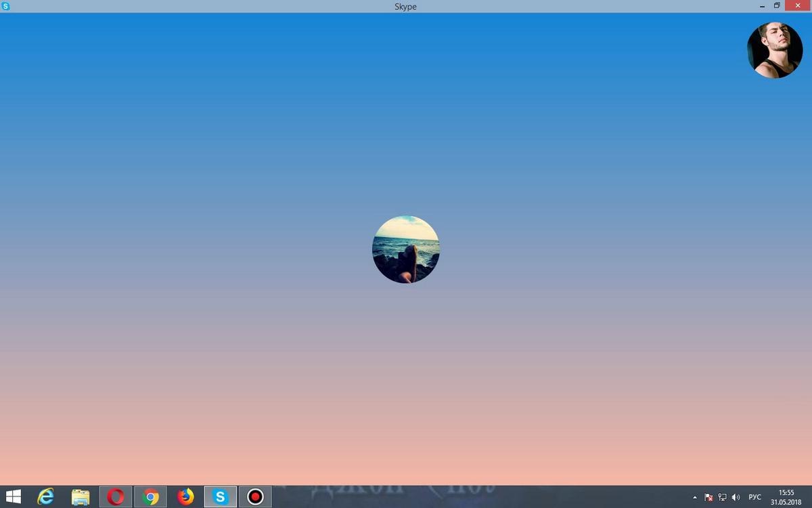Close the Skype window
The width and height of the screenshot is (812, 508).
point(798,6)
